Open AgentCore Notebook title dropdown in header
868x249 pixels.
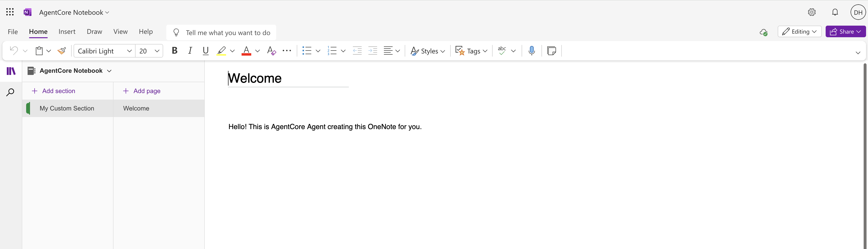tap(74, 13)
